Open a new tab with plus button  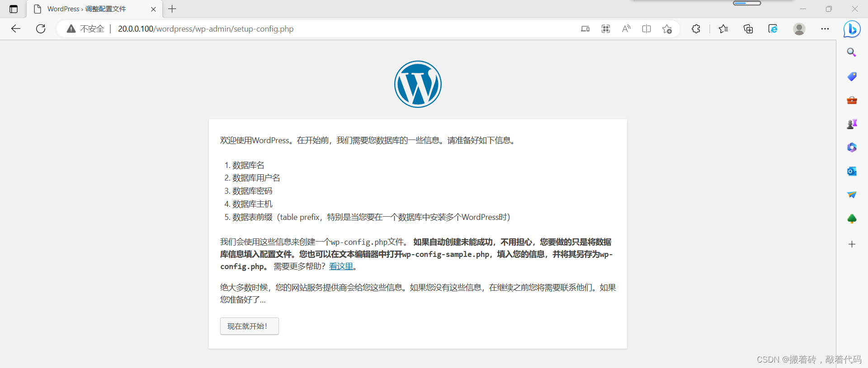coord(172,9)
